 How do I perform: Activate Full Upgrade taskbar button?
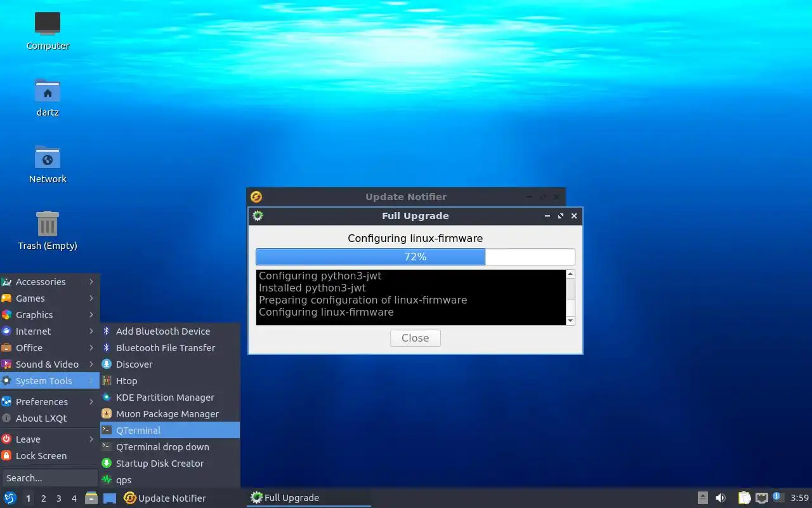point(309,498)
